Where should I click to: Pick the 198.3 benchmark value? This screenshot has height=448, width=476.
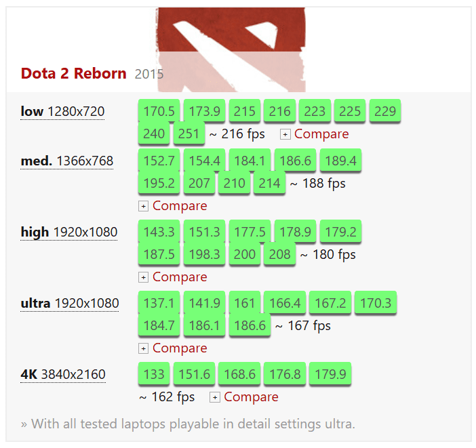click(204, 254)
